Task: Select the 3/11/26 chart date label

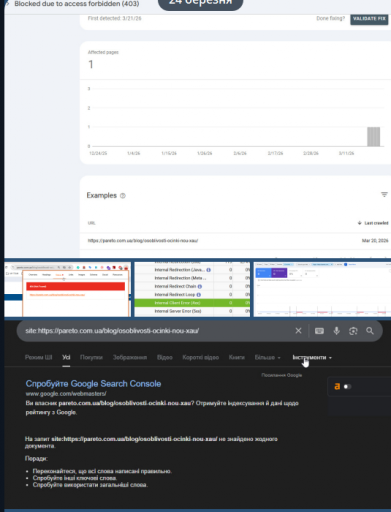Action: [346, 153]
